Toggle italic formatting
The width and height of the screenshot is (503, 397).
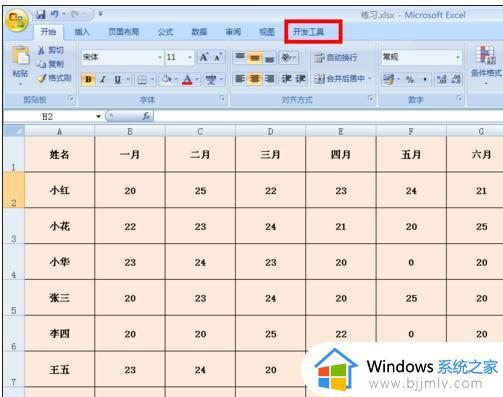click(x=103, y=79)
